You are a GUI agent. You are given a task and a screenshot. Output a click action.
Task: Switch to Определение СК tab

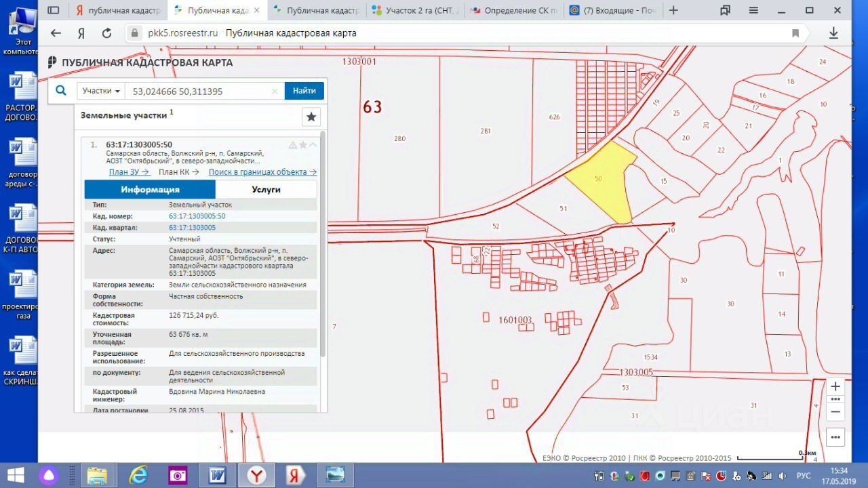[515, 10]
